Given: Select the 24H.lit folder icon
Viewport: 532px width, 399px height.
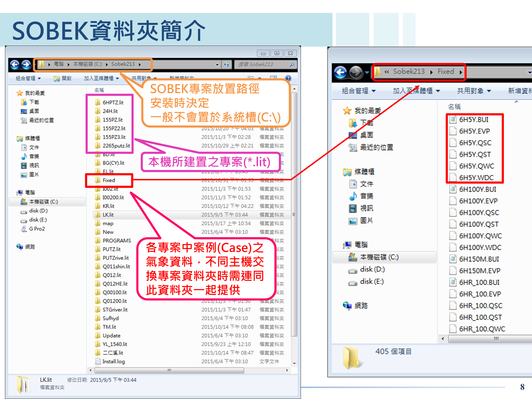Looking at the screenshot, I should tap(97, 111).
